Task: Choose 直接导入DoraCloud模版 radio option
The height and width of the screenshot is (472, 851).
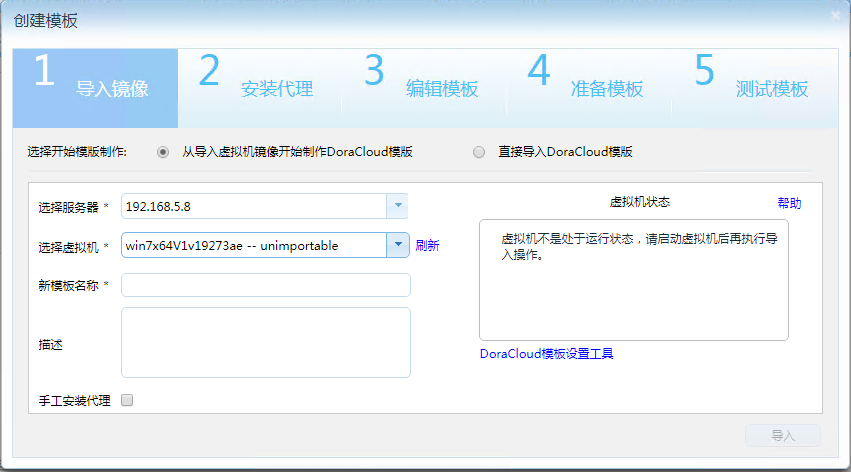Action: pyautogui.click(x=479, y=152)
